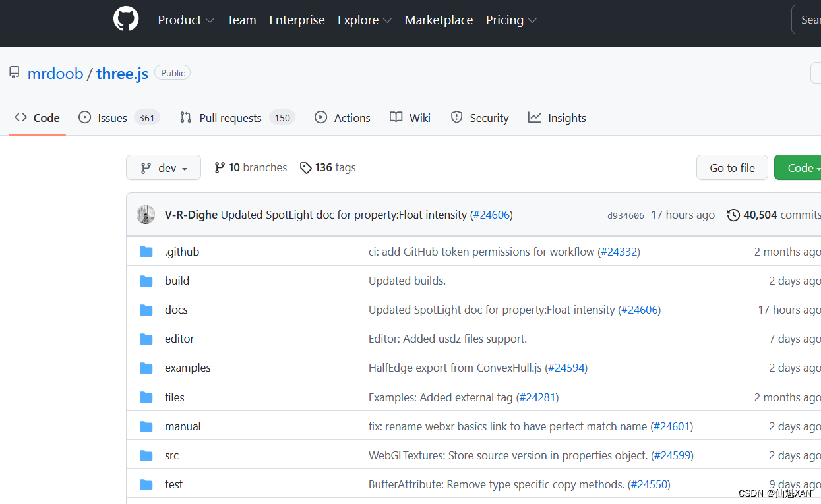Open pull request #24601 link

click(671, 426)
